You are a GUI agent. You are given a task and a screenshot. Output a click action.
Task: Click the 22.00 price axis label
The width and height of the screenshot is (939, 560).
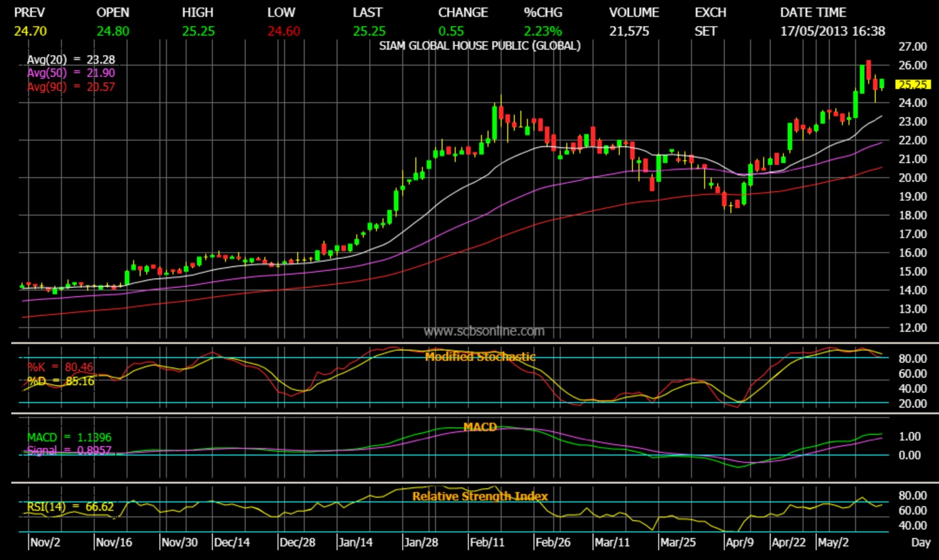(x=912, y=141)
